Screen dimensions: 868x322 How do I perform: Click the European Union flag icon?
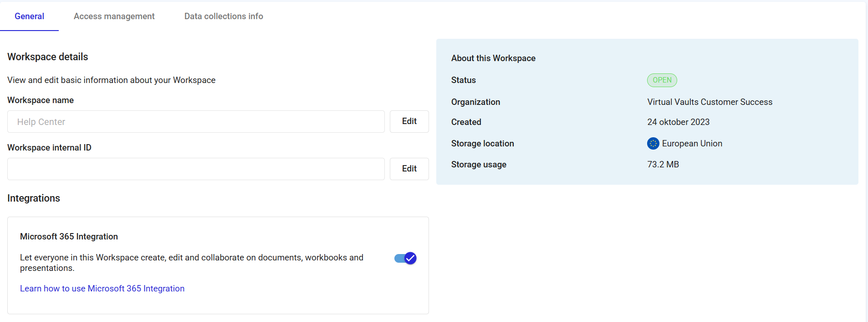click(x=653, y=144)
